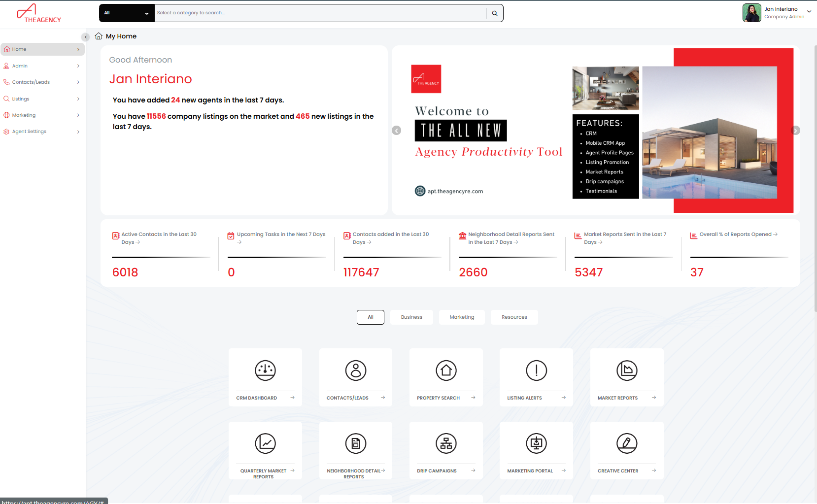This screenshot has height=504, width=817.
Task: Click the Creative Center tile arrow
Action: pyautogui.click(x=654, y=470)
